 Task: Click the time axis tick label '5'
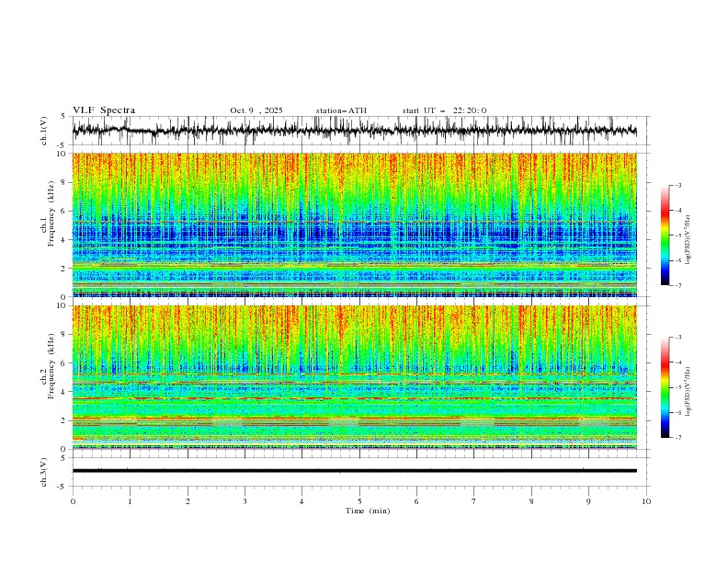tap(359, 501)
